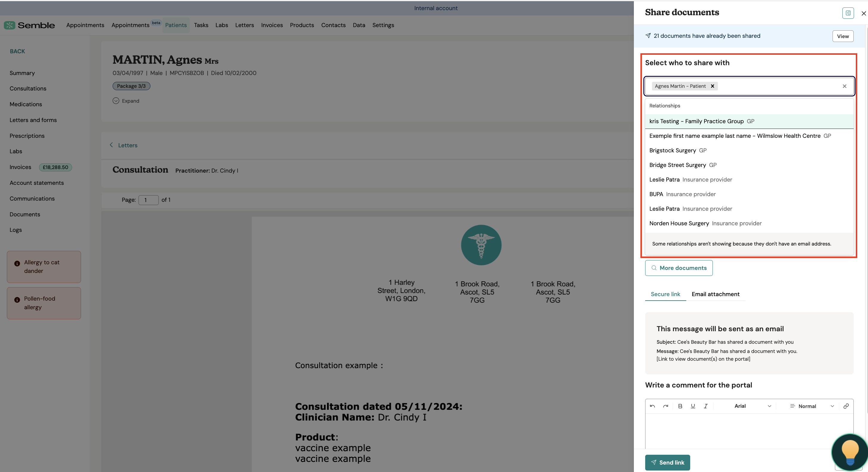This screenshot has width=868, height=472.
Task: Open the Arial font dropdown
Action: tap(753, 406)
